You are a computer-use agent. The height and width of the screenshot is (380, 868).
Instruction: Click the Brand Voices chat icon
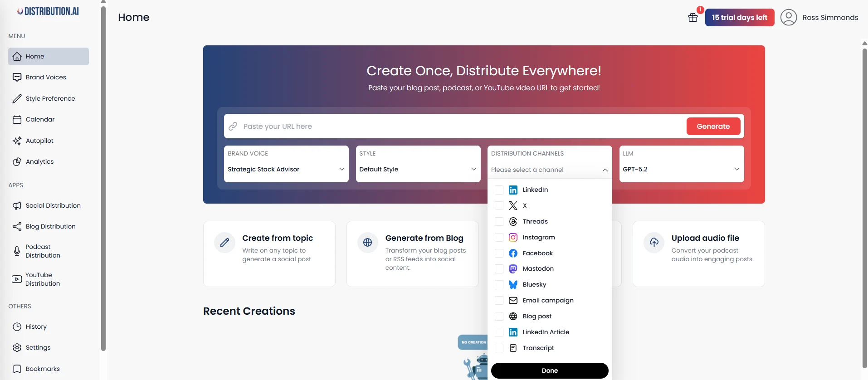coord(17,78)
